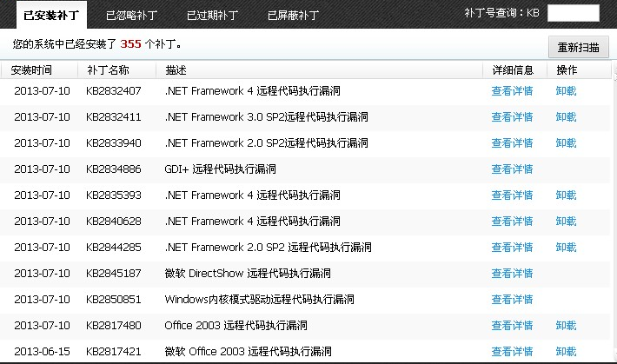Select the KB2817480 patch name cell
This screenshot has width=617, height=364.
[114, 326]
